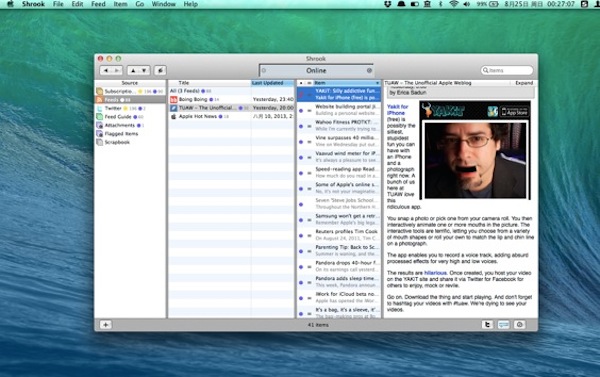Toggle unread dot on Seven Steve Jobs School item

coord(301,204)
